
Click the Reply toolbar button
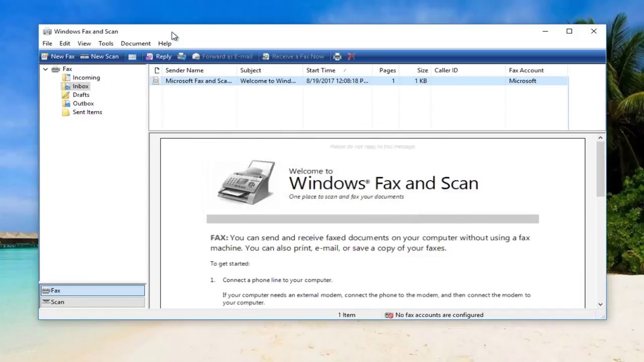158,56
